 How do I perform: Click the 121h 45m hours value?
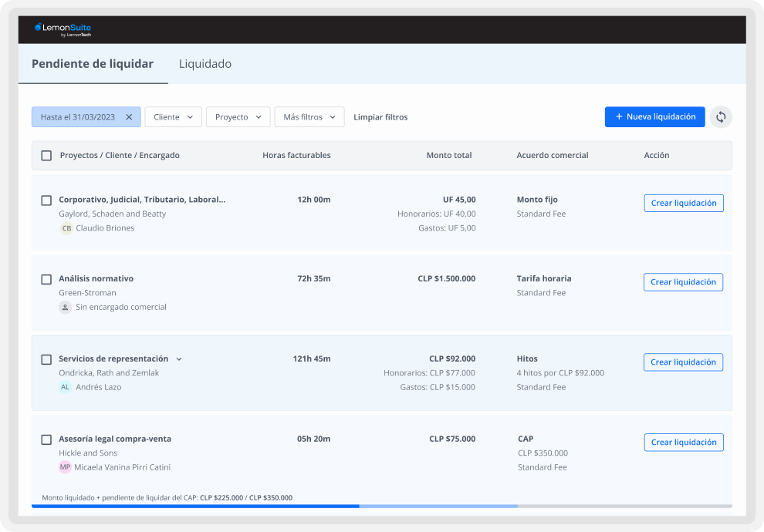312,359
